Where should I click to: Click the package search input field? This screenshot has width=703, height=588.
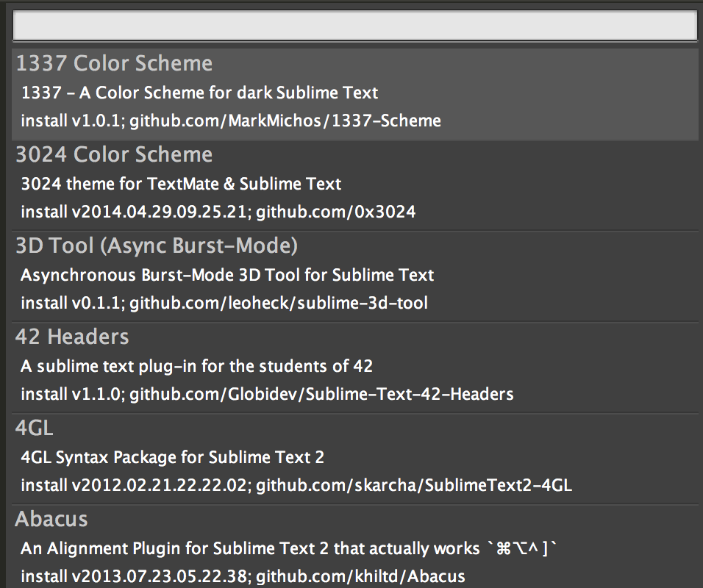coord(355,26)
